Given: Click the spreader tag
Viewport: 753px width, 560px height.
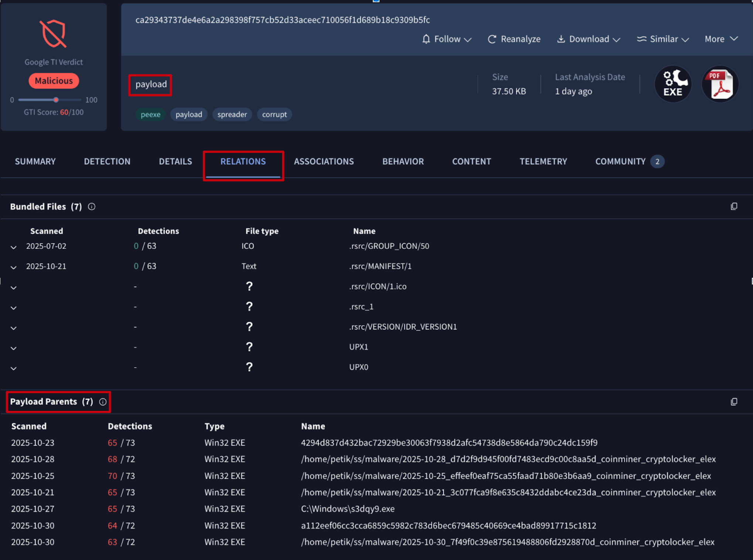Looking at the screenshot, I should click(232, 115).
